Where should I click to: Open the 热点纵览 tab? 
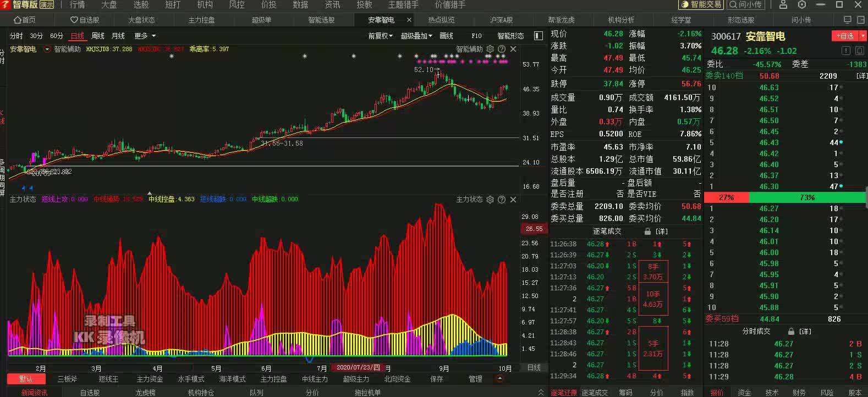pos(441,20)
